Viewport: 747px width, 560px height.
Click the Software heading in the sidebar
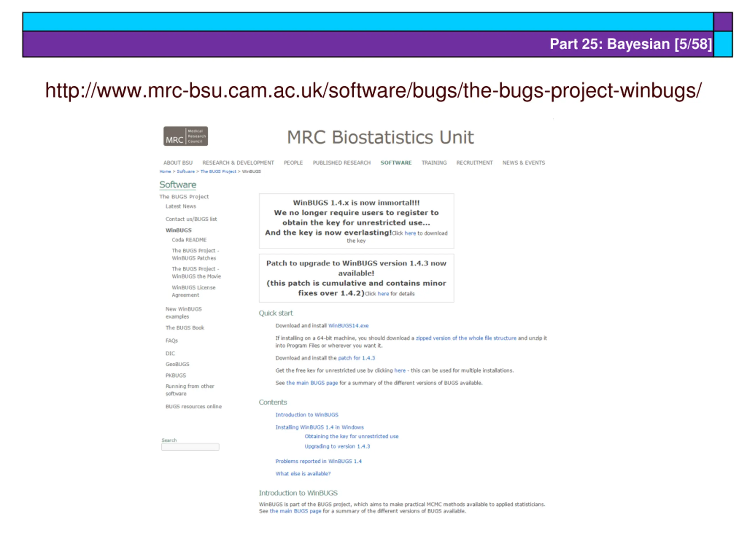pos(178,185)
